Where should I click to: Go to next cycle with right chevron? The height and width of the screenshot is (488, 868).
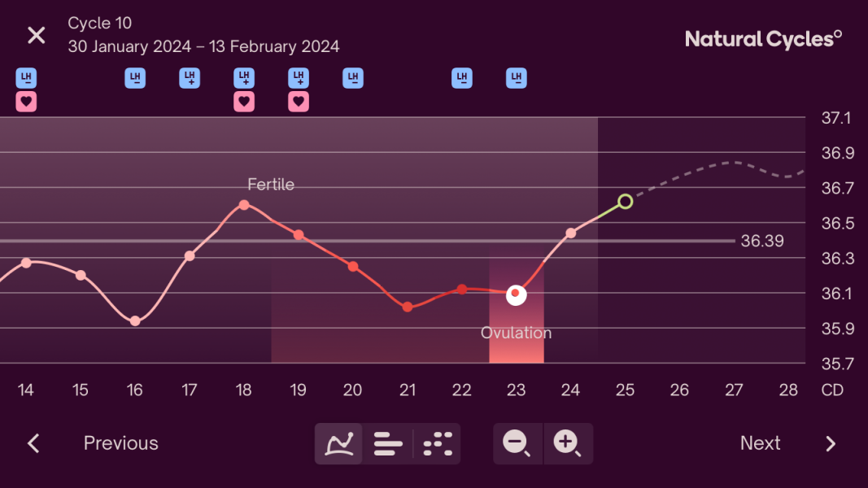[x=831, y=443]
